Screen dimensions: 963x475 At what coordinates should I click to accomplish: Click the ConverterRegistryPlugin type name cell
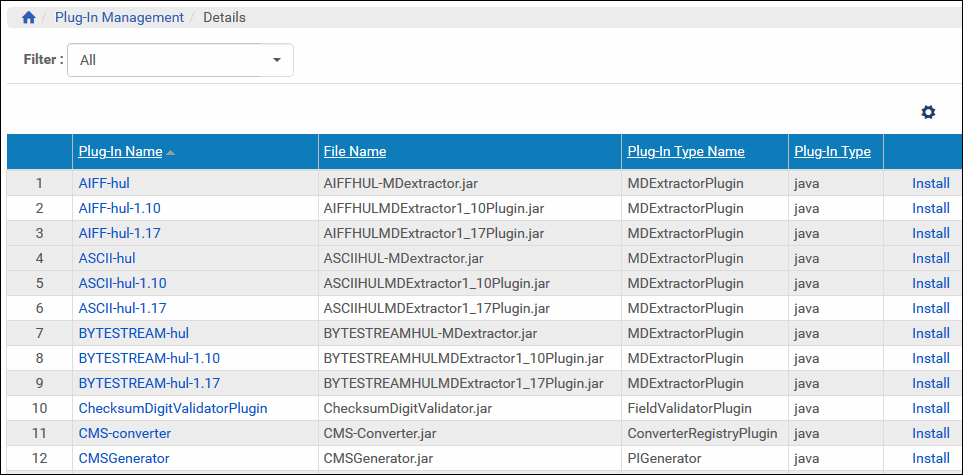tap(705, 433)
